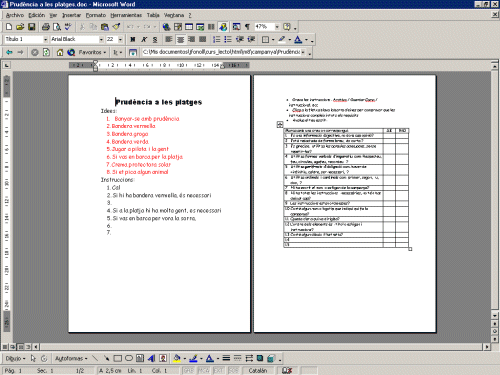Click the Font color A swatch
The image size is (500, 375).
298,39
